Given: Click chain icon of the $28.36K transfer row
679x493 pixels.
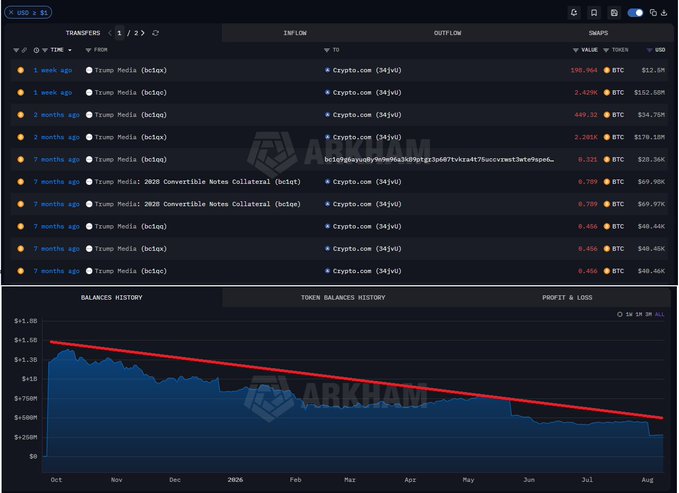Looking at the screenshot, I should [x=20, y=159].
